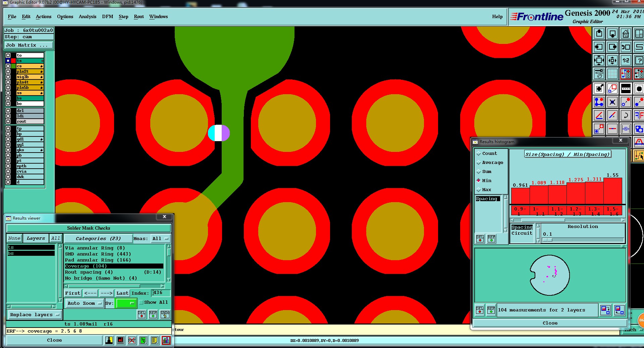The height and width of the screenshot is (348, 644).
Task: Open the DFM menu
Action: [x=108, y=16]
